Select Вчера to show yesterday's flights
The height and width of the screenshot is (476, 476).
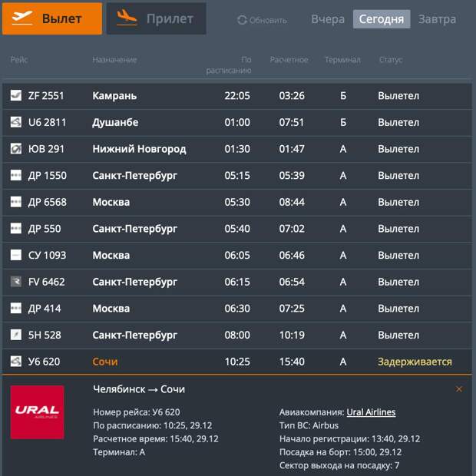click(x=327, y=19)
